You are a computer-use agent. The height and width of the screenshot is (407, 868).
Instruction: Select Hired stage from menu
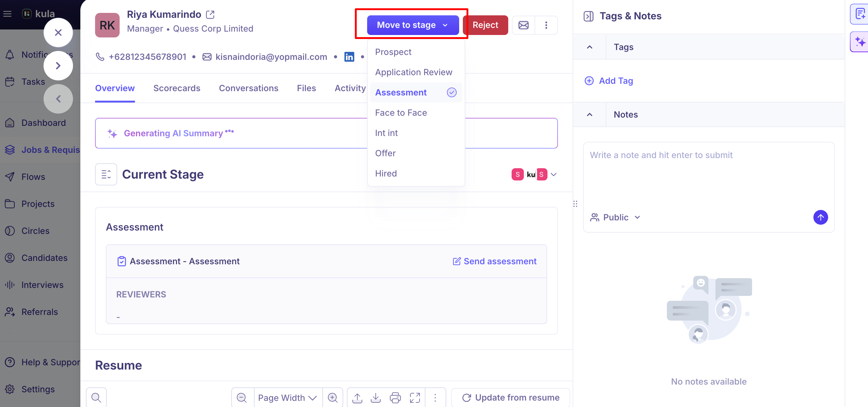pyautogui.click(x=416, y=173)
